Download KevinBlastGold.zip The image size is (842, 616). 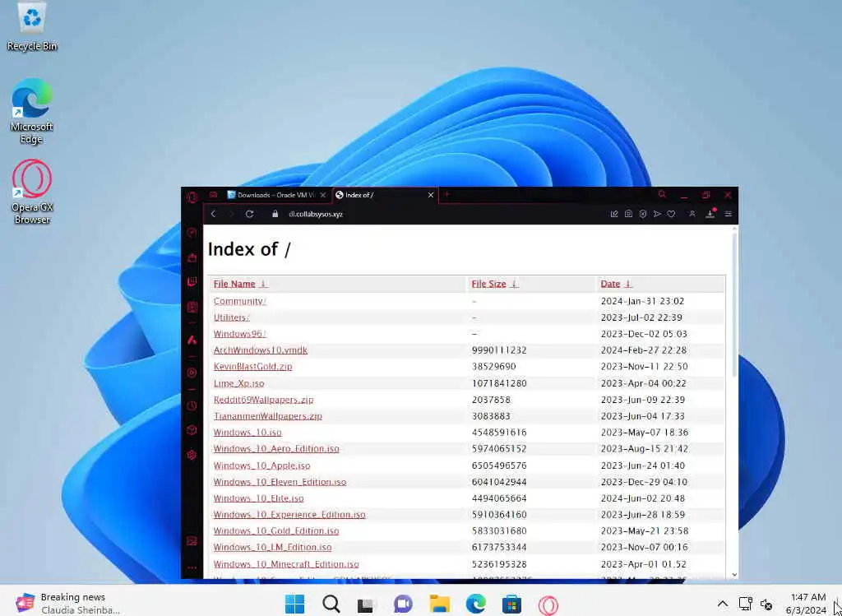253,367
